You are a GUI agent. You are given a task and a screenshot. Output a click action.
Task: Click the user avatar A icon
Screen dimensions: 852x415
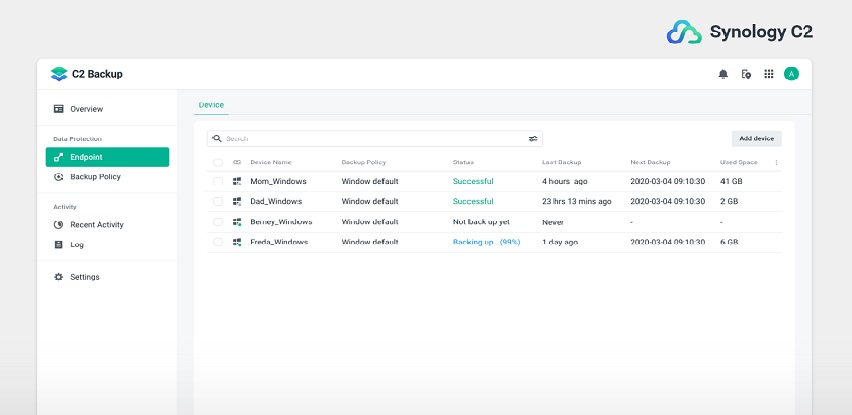[x=791, y=74]
